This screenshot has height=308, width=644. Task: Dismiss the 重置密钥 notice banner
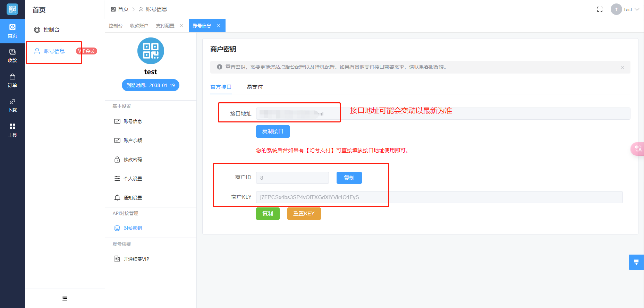pyautogui.click(x=622, y=67)
